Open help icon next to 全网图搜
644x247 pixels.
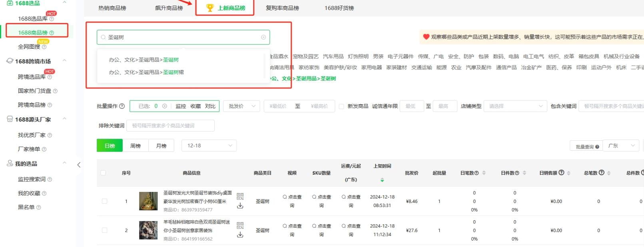tap(44, 47)
